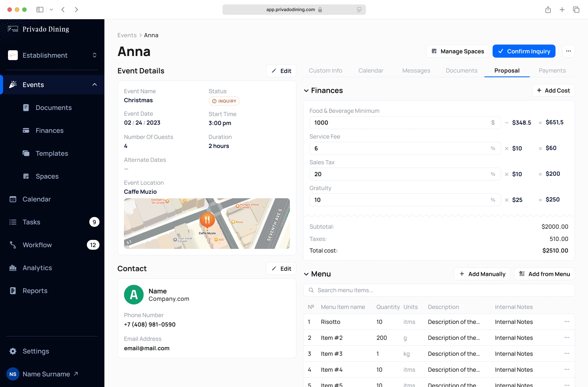Open Documents in the sidebar

pyautogui.click(x=53, y=108)
